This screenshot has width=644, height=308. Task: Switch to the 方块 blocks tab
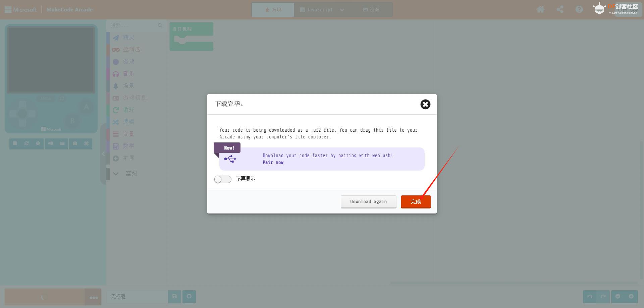coord(273,10)
